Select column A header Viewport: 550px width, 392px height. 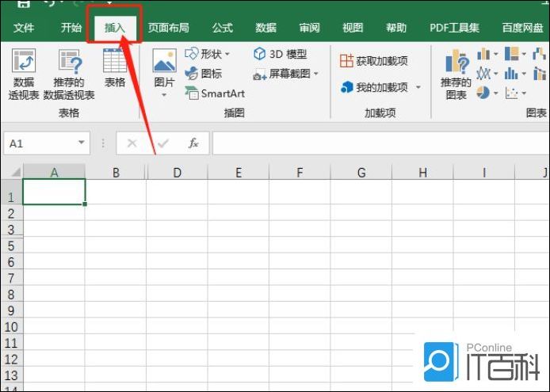click(54, 172)
